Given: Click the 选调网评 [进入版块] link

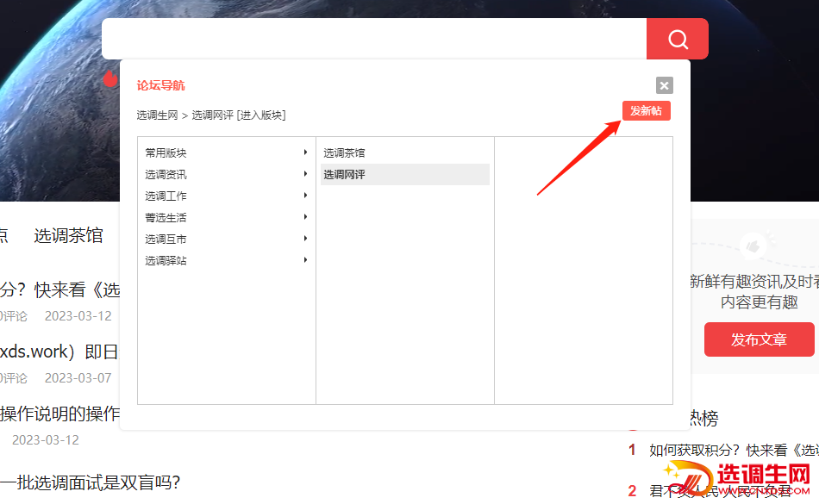Looking at the screenshot, I should [239, 115].
